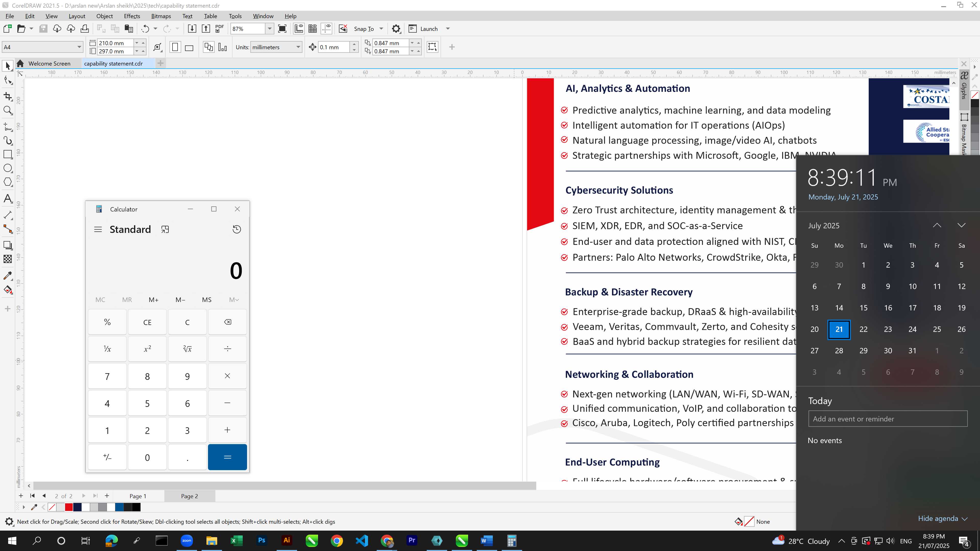Select the Transparency tool
The height and width of the screenshot is (551, 980).
(8, 259)
